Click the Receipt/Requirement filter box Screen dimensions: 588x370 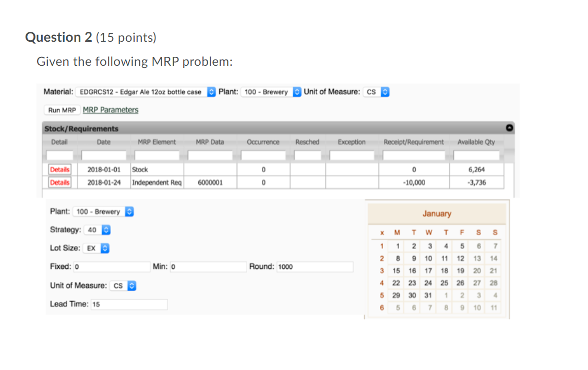pyautogui.click(x=414, y=154)
